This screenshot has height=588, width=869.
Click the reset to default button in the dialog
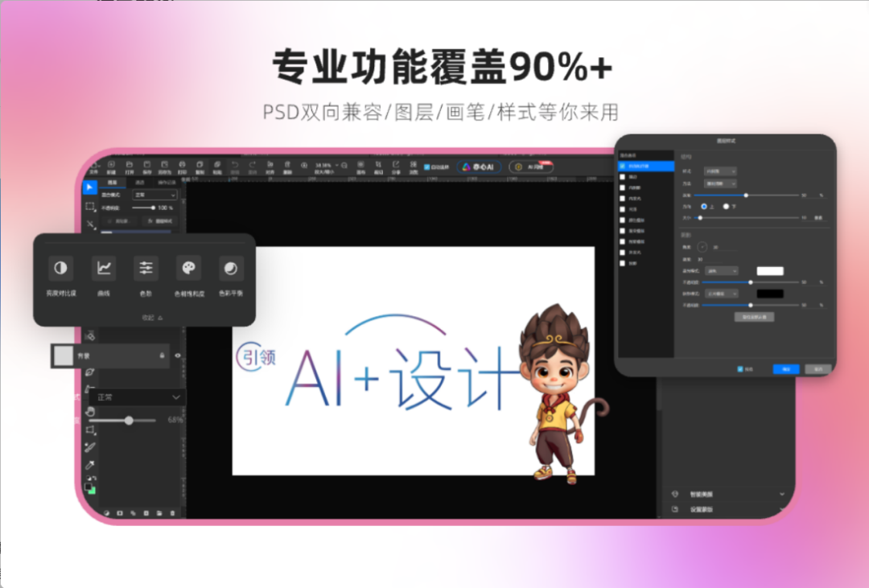pos(754,317)
